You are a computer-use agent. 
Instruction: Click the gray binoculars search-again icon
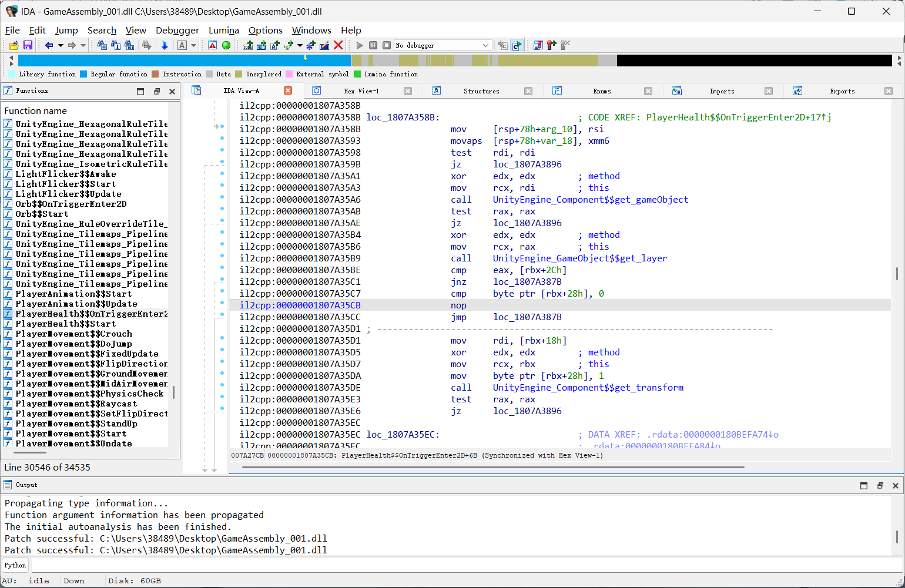click(x=147, y=45)
